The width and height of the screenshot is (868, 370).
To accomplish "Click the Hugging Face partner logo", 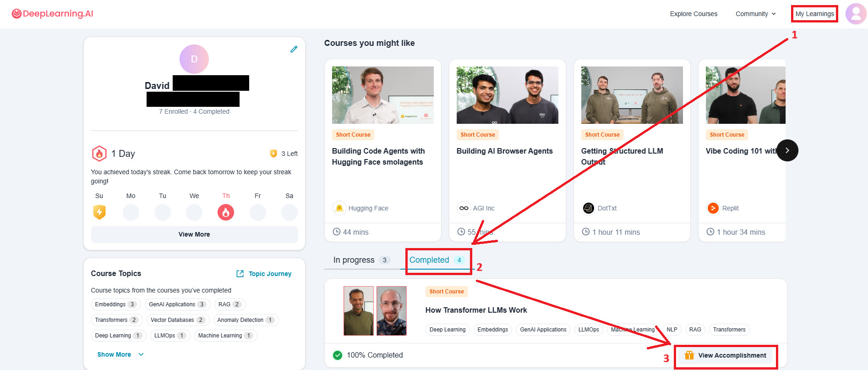I will coord(339,208).
